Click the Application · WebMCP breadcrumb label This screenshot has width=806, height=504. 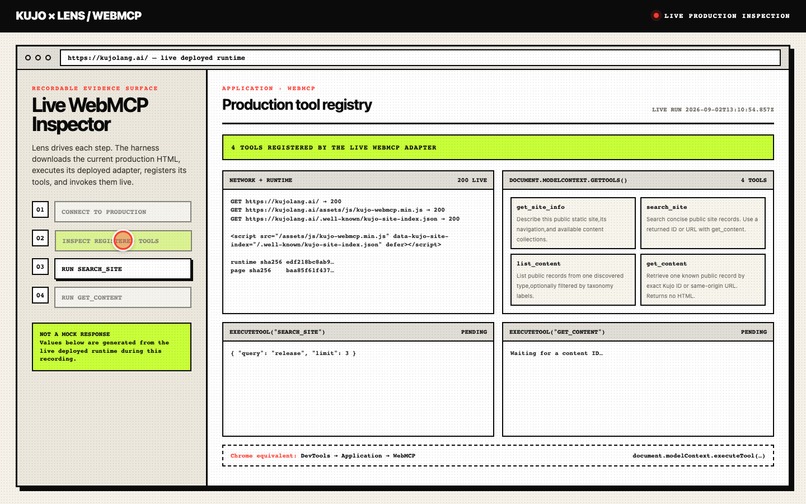[x=268, y=88]
